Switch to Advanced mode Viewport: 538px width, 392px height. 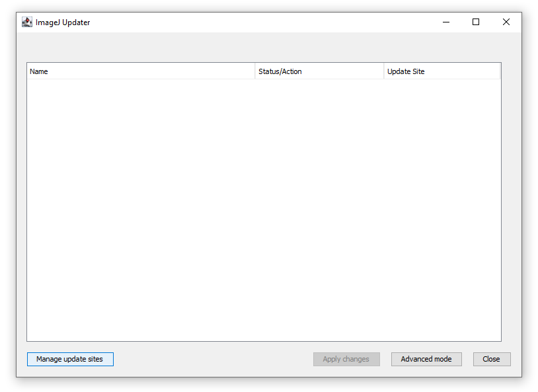coord(426,359)
